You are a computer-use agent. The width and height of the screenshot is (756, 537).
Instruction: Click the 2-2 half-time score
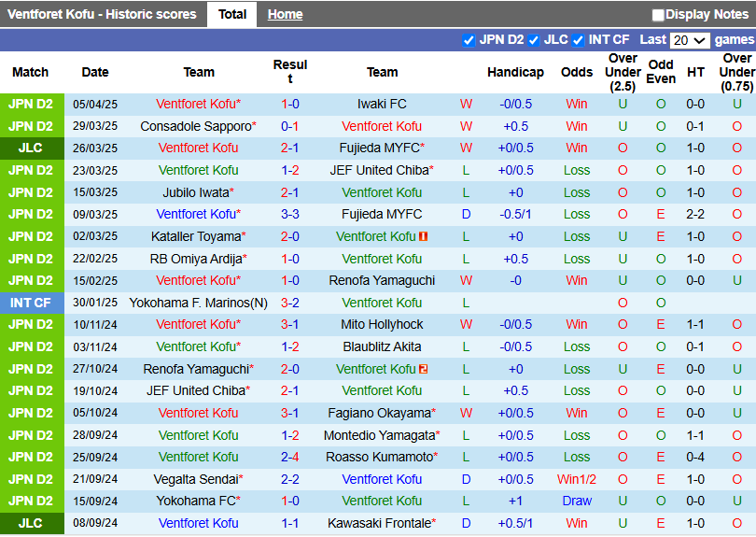pos(695,214)
